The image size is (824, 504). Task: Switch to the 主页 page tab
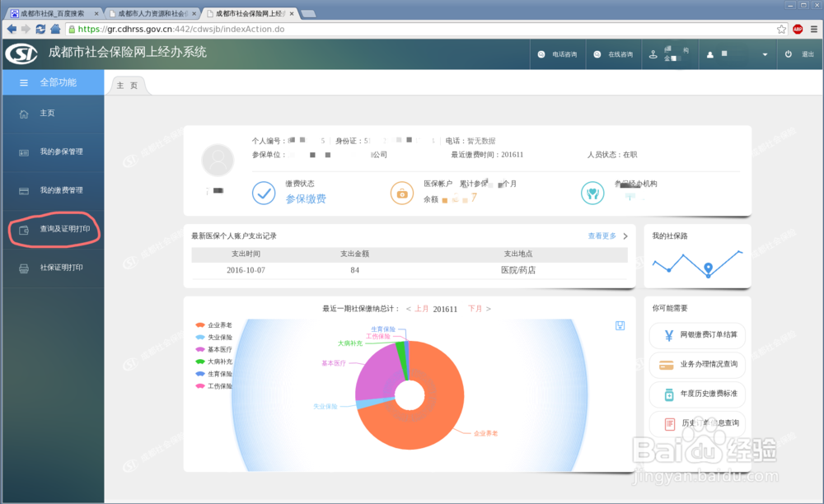click(x=128, y=84)
